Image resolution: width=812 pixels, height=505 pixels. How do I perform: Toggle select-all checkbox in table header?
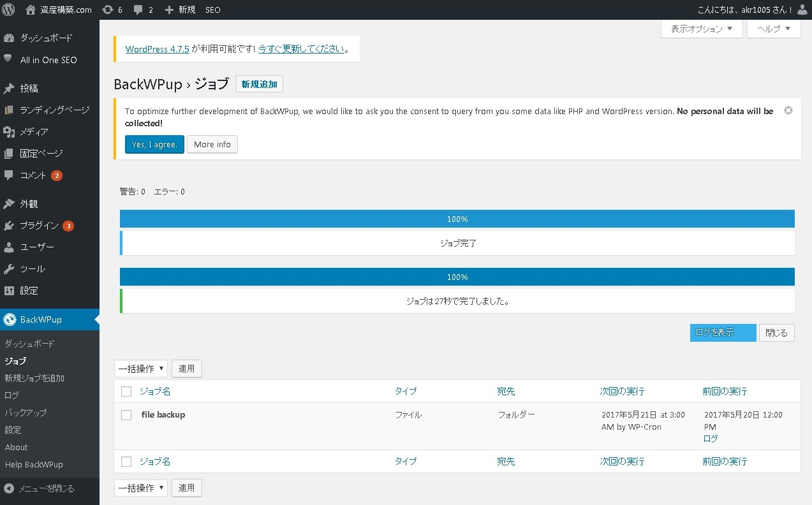126,392
